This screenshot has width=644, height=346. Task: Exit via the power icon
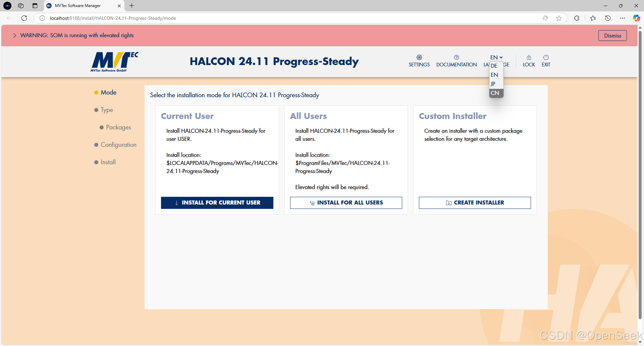(x=546, y=60)
